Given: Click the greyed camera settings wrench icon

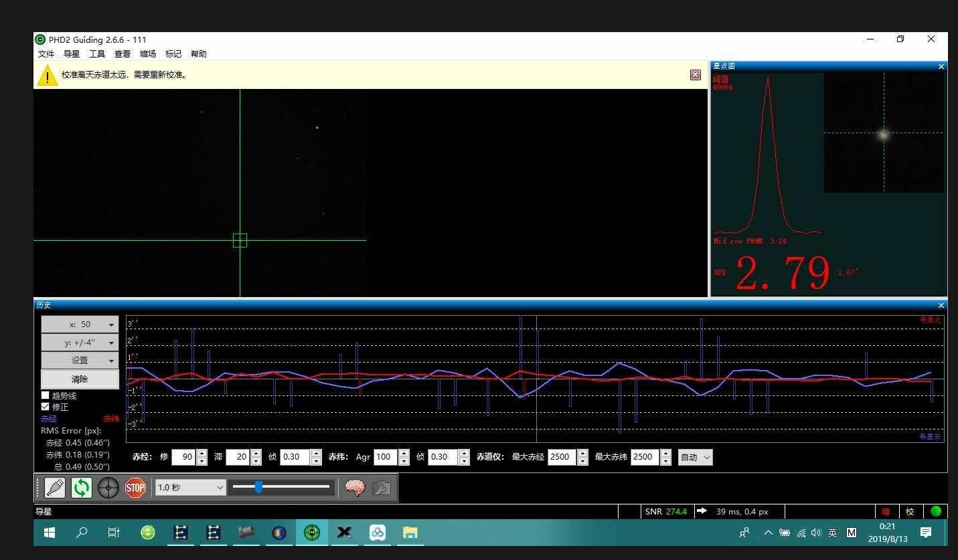Looking at the screenshot, I should pyautogui.click(x=382, y=488).
